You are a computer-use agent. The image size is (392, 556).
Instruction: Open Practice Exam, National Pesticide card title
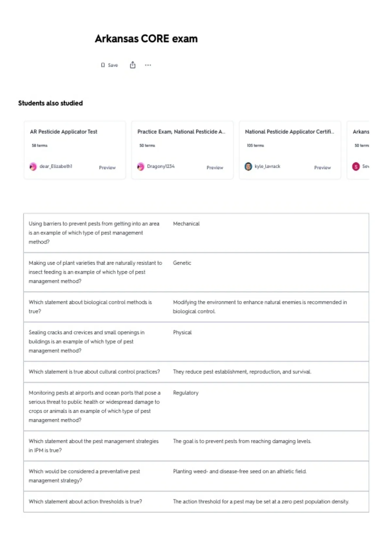[x=181, y=131]
